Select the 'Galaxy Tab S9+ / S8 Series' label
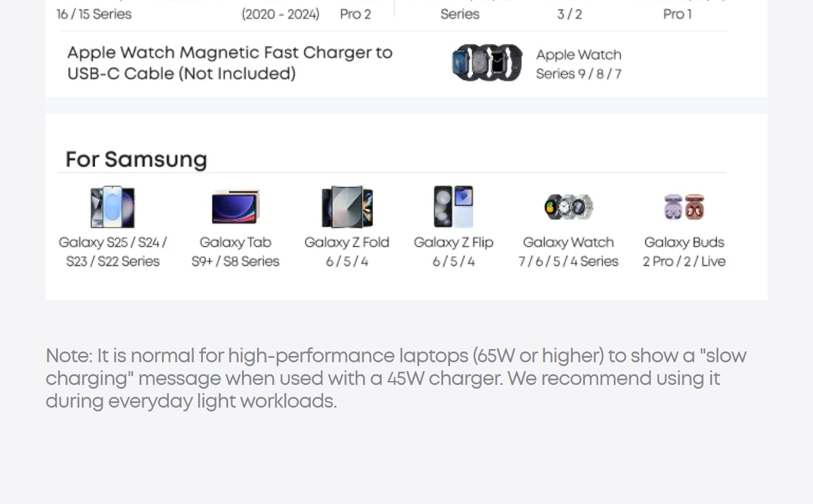Viewport: 813px width, 504px height. pyautogui.click(x=235, y=252)
